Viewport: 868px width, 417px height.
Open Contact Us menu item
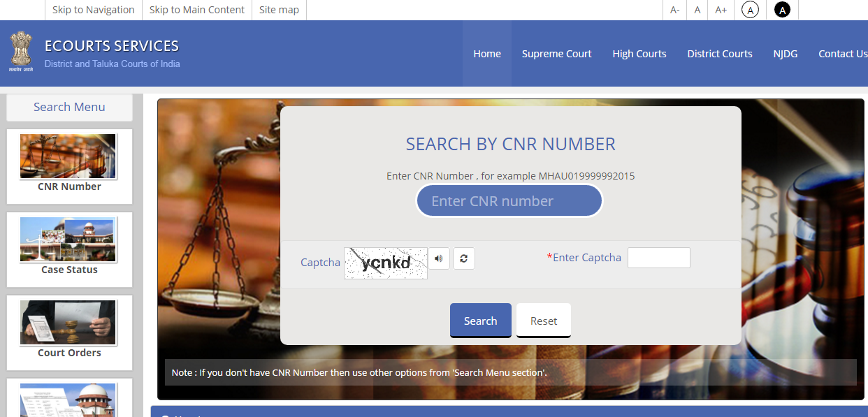[843, 54]
